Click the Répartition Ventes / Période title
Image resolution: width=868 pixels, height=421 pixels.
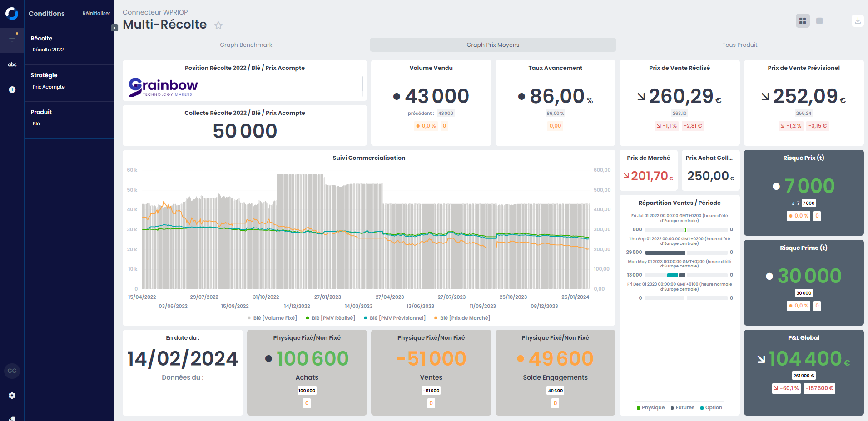point(680,203)
